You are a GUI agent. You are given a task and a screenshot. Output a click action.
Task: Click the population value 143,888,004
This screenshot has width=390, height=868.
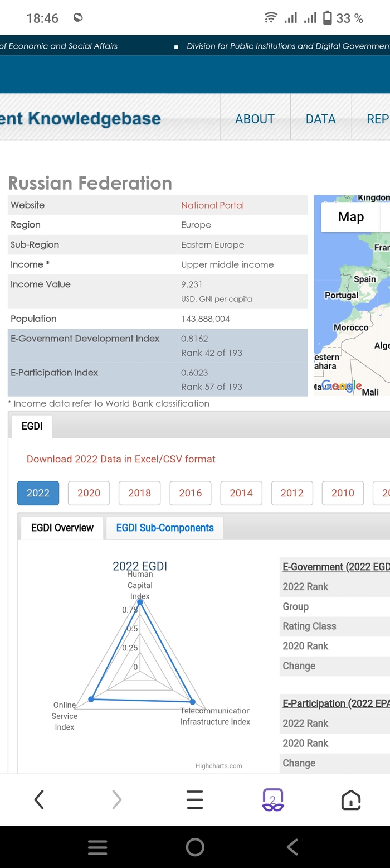click(x=205, y=319)
